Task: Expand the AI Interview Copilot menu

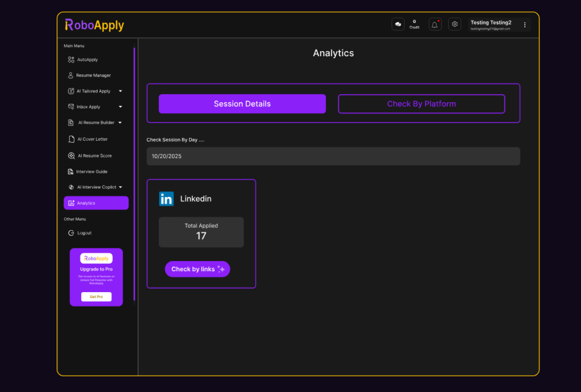Action: click(x=95, y=187)
